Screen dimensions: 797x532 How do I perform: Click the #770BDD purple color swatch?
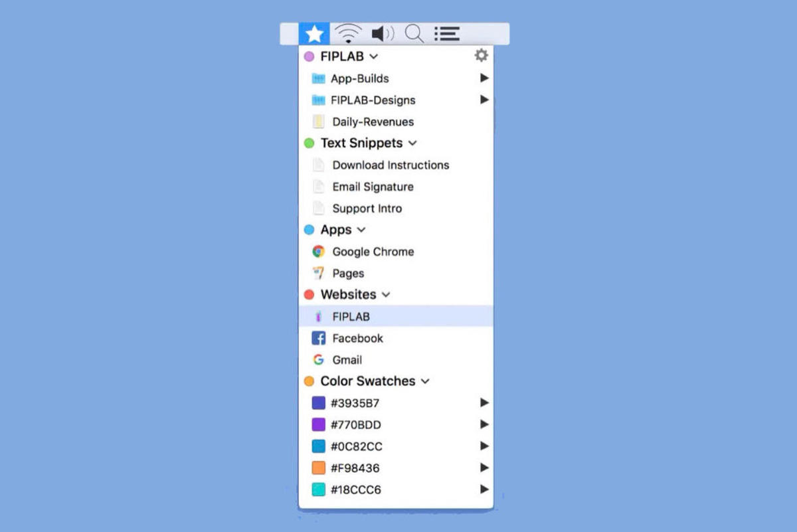click(319, 425)
